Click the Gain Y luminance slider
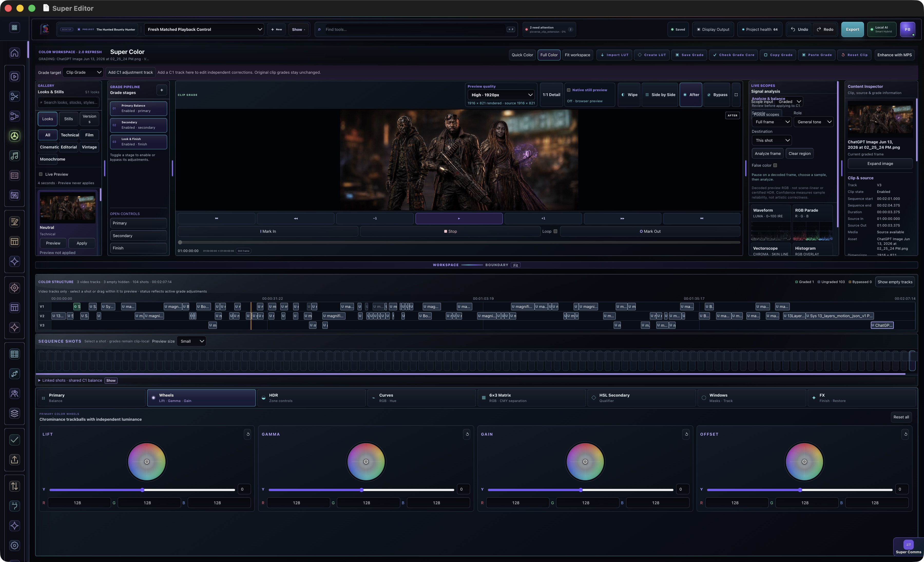Viewport: 924px width, 562px height. point(581,490)
